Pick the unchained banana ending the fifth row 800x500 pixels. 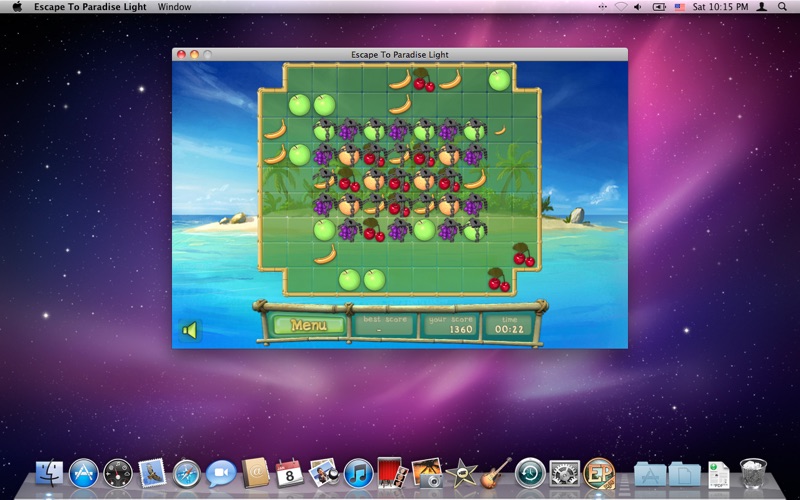click(x=476, y=180)
